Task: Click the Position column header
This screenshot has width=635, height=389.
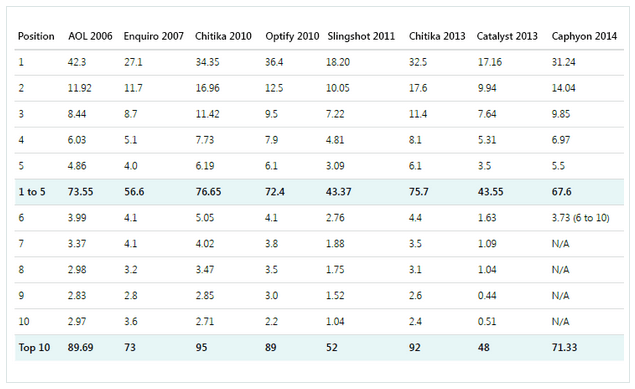Action: 36,36
